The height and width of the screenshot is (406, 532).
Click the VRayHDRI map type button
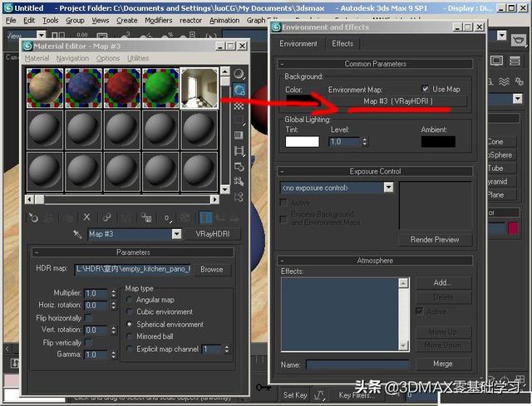click(213, 234)
